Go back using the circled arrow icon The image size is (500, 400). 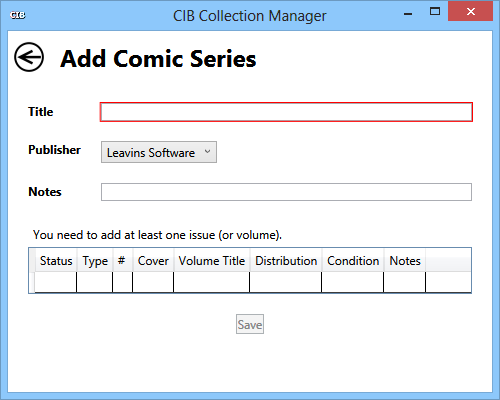[x=29, y=57]
